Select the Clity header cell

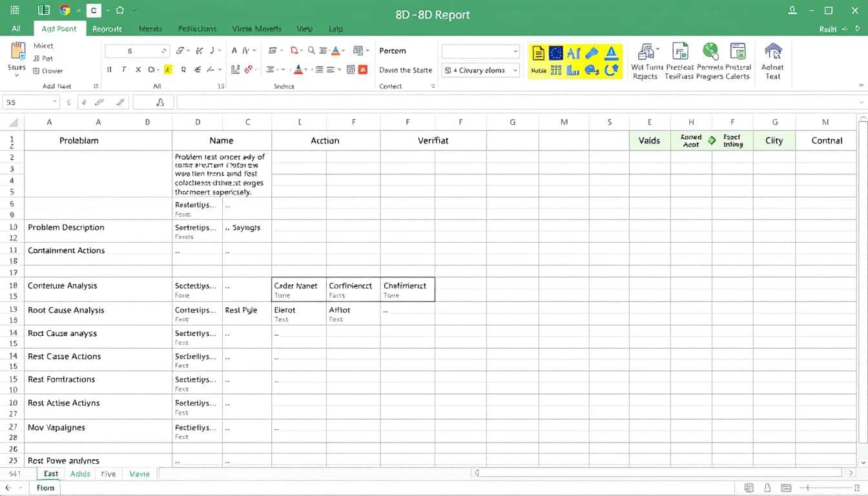pyautogui.click(x=774, y=140)
